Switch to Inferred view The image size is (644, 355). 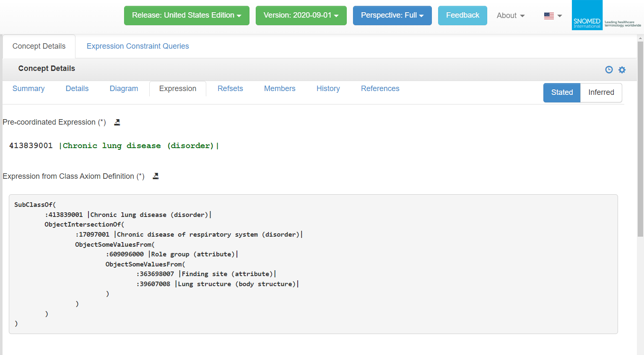point(601,92)
